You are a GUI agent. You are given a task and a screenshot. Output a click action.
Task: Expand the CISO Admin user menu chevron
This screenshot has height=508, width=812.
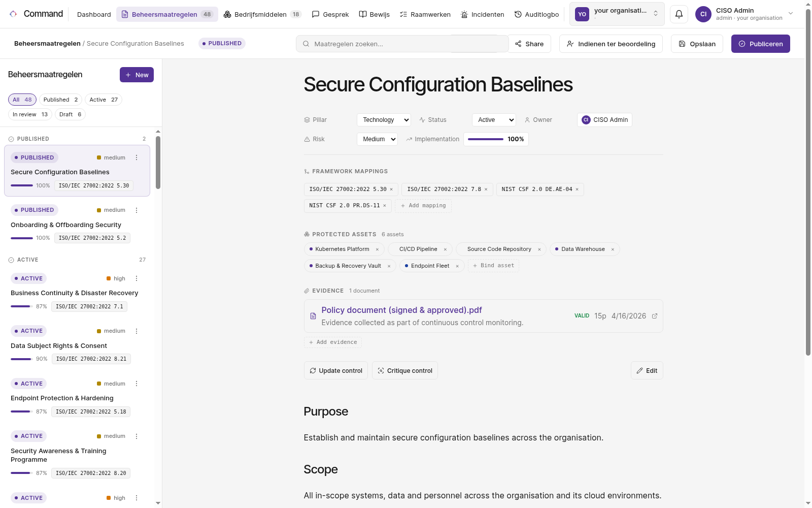pos(791,14)
